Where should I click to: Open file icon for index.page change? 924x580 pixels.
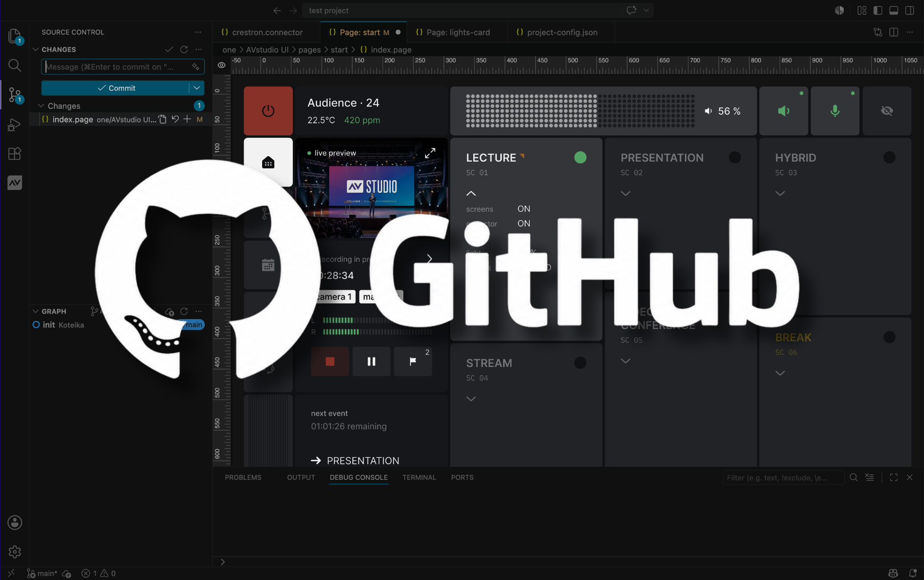[x=163, y=119]
